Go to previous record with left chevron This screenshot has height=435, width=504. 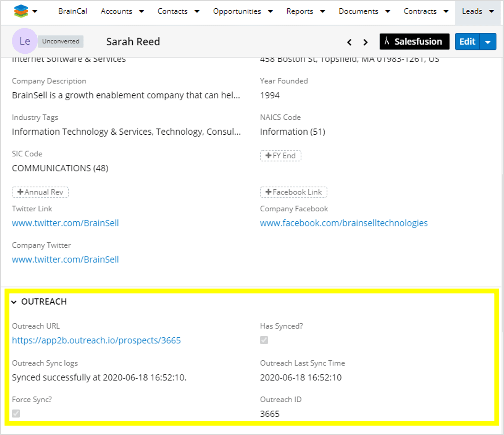click(349, 42)
